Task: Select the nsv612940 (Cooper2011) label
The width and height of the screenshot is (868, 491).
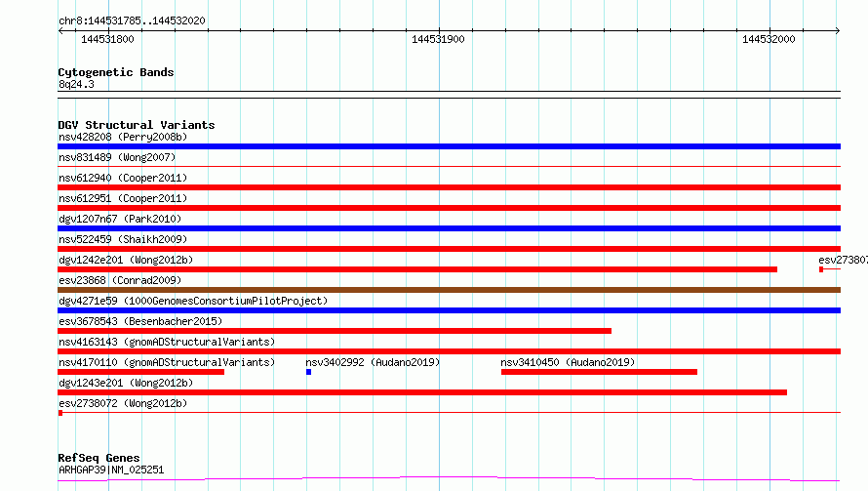Action: (123, 178)
